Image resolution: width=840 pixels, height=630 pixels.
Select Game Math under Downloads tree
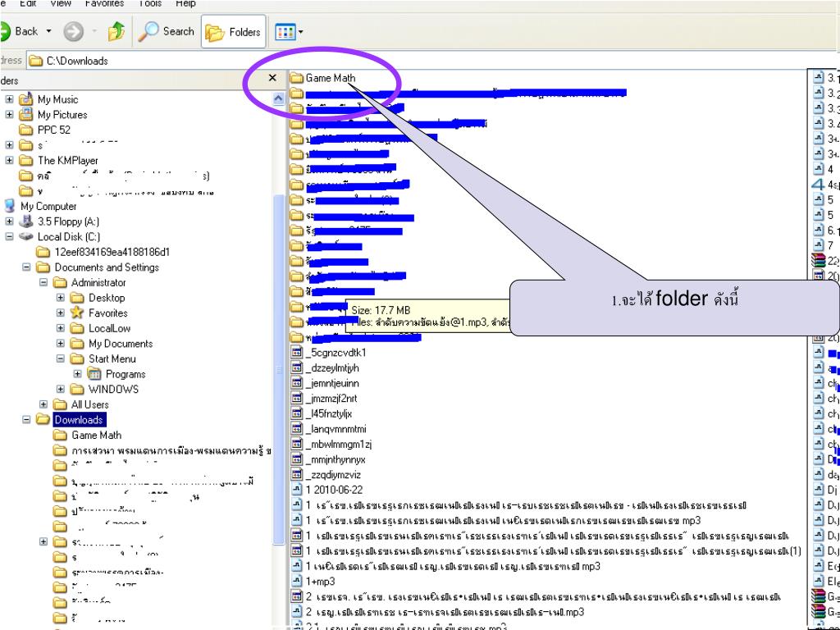pyautogui.click(x=97, y=435)
